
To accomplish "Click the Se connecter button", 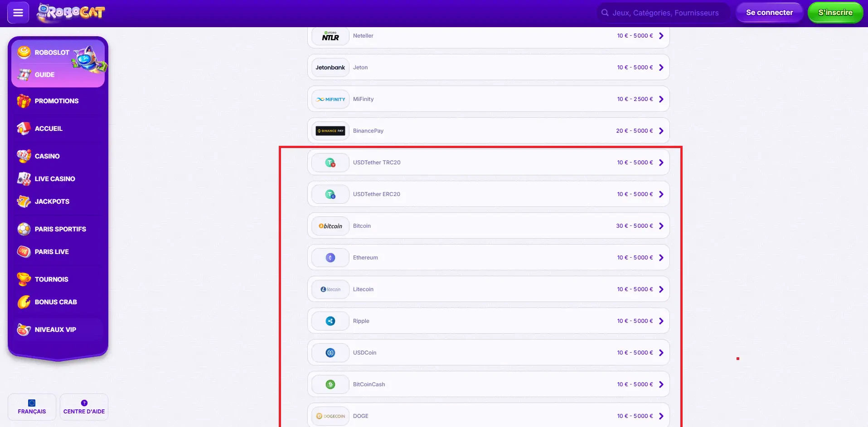I will [769, 13].
